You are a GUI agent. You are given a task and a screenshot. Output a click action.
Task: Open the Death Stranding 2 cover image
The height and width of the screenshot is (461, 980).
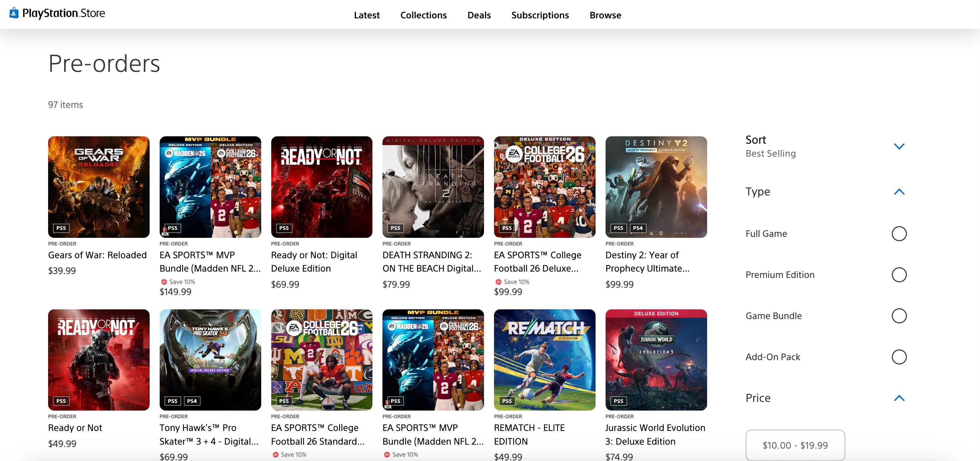point(433,187)
